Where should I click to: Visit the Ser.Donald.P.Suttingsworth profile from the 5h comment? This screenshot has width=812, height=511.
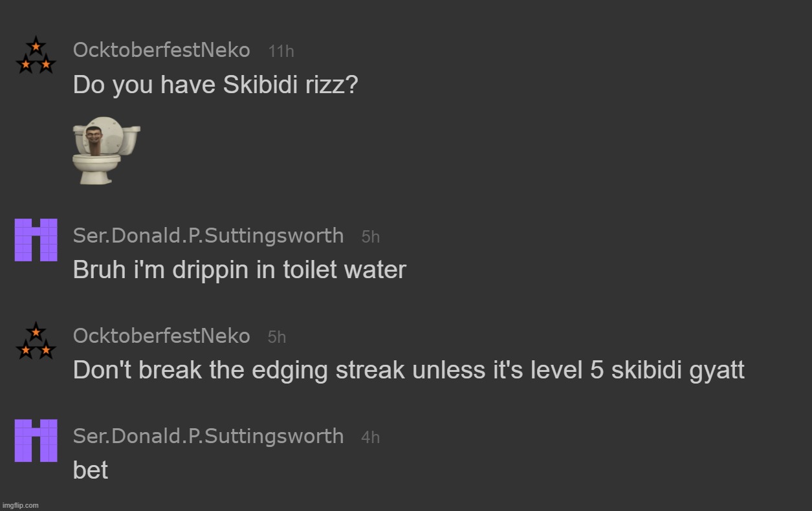click(208, 235)
